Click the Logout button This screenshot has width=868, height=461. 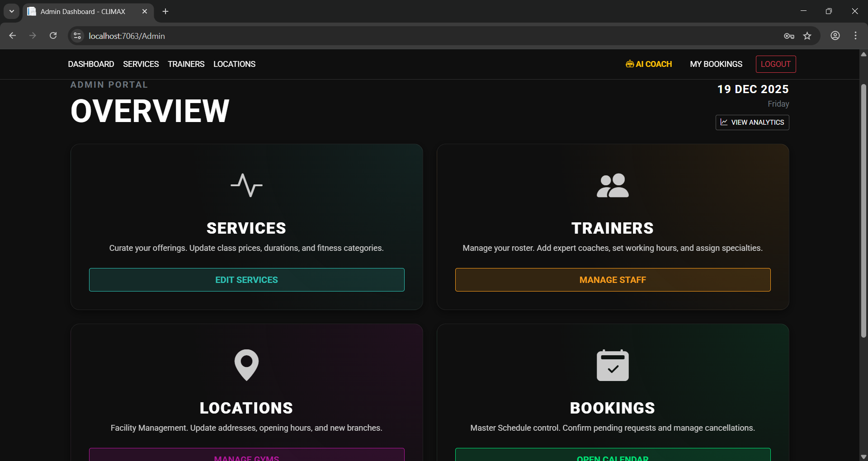point(776,64)
